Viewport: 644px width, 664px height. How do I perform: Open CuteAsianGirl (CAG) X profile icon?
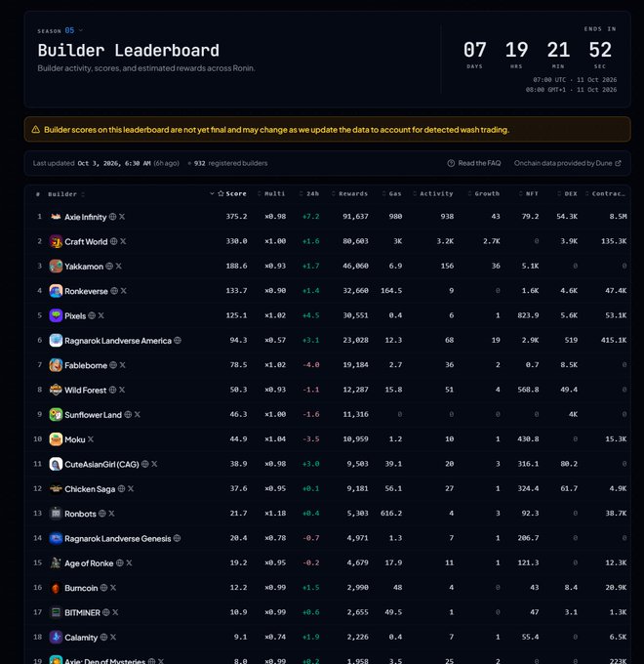[x=154, y=464]
